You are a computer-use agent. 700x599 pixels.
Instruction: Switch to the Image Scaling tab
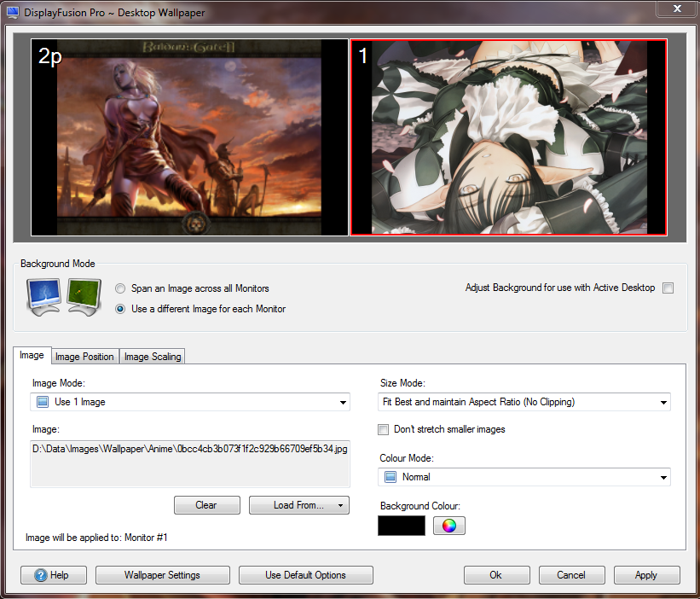tap(153, 357)
